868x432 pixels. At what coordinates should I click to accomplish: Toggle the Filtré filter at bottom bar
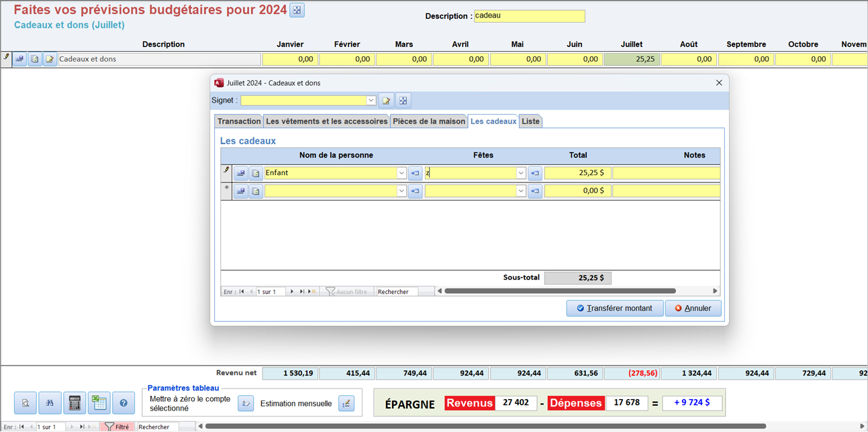tap(117, 427)
